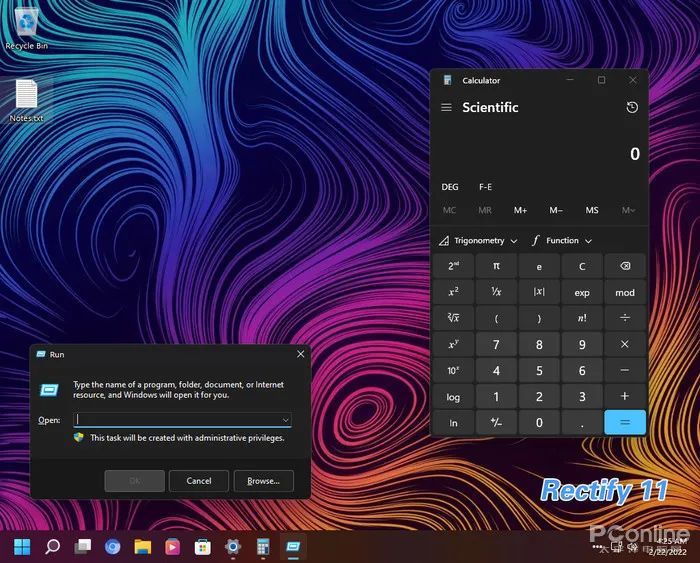Click the M+ memory add item
The image size is (700, 563).
coord(521,210)
